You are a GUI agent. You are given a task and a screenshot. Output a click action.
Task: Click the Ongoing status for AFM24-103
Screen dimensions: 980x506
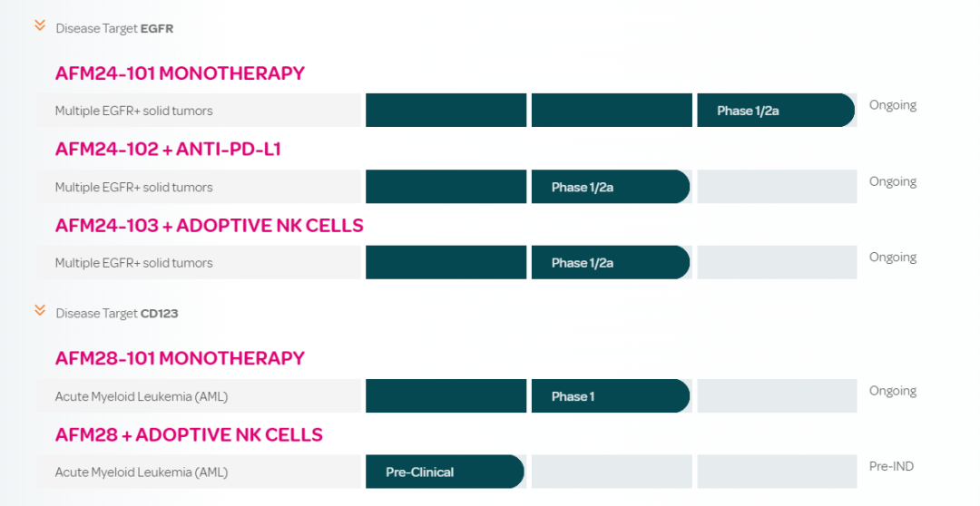[893, 258]
